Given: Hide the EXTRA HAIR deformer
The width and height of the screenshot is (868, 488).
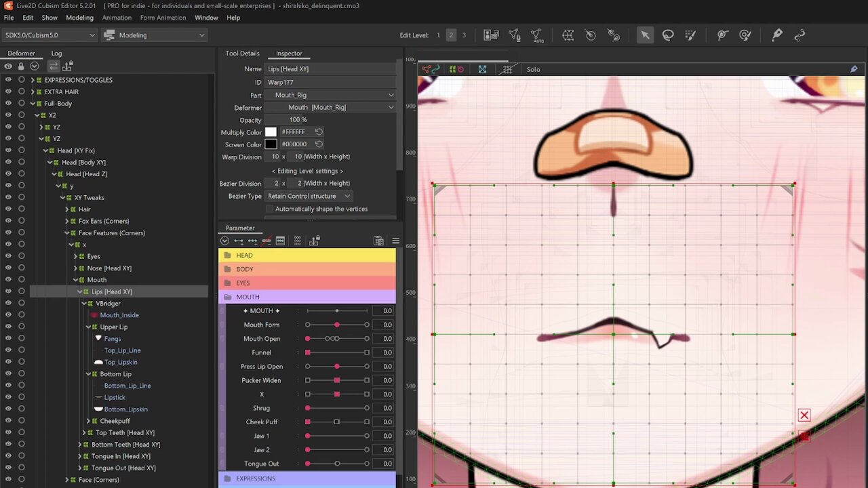Looking at the screenshot, I should tap(8, 91).
